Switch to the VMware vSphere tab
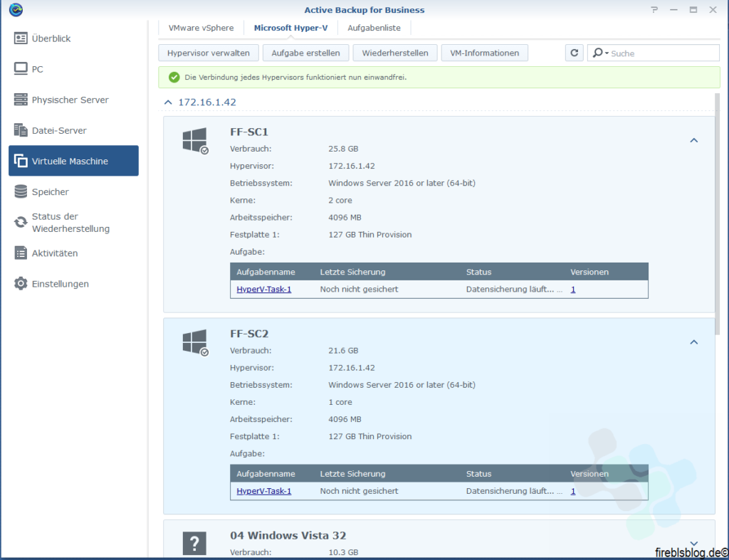This screenshot has height=560, width=729. point(201,28)
